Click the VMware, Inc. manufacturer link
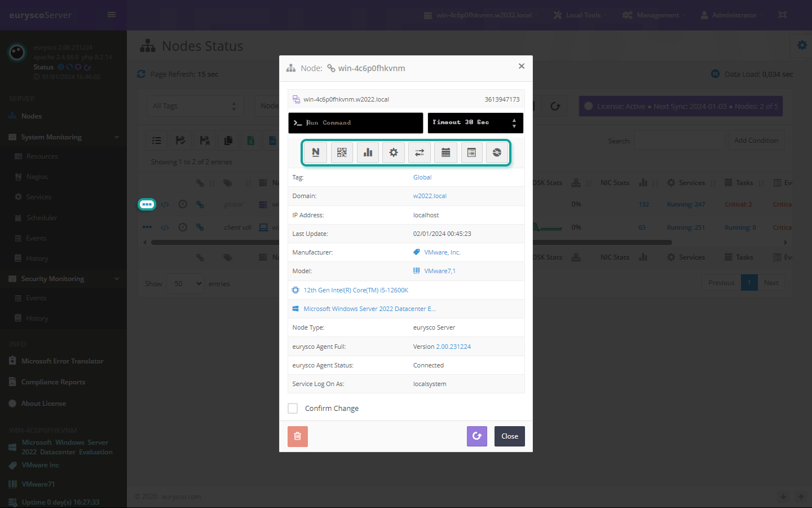The height and width of the screenshot is (508, 812). click(442, 252)
